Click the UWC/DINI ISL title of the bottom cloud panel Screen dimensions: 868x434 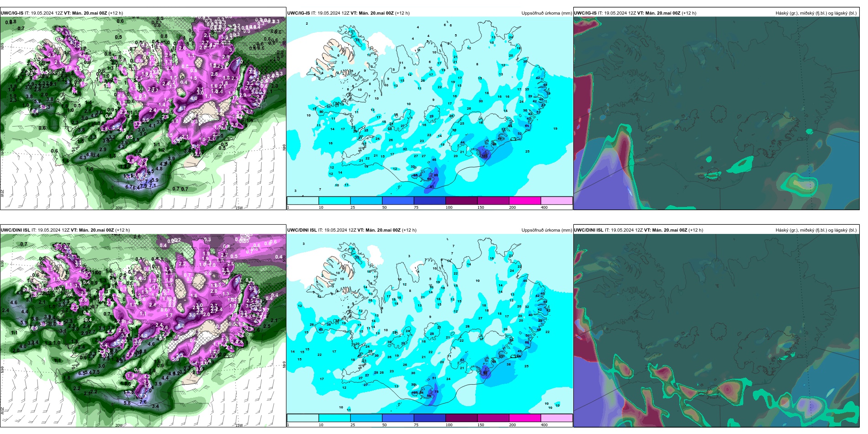pos(589,230)
